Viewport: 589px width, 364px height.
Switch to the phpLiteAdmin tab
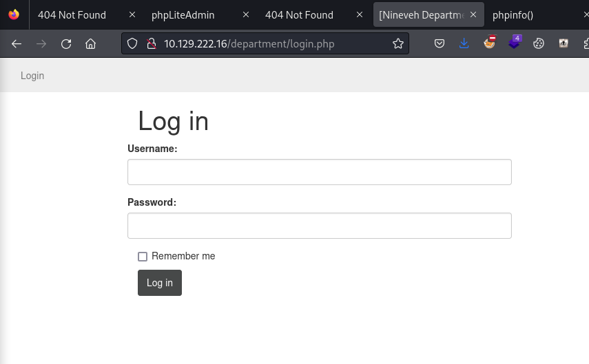click(183, 15)
